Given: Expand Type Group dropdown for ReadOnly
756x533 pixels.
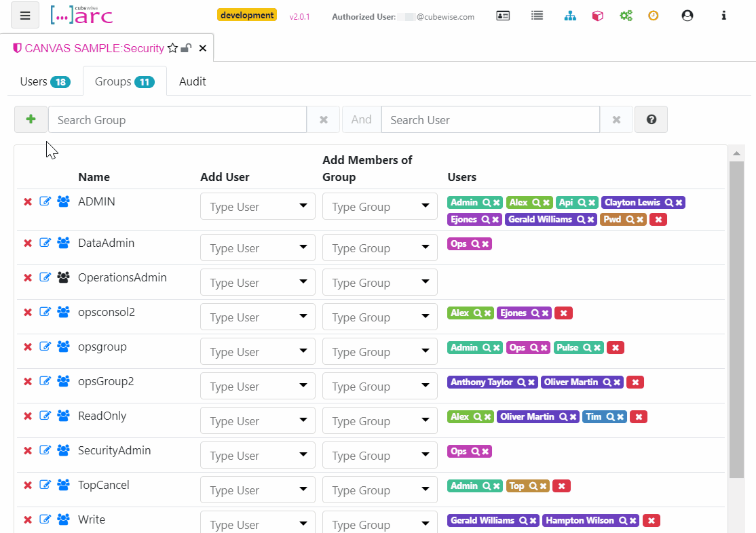Looking at the screenshot, I should (380, 421).
